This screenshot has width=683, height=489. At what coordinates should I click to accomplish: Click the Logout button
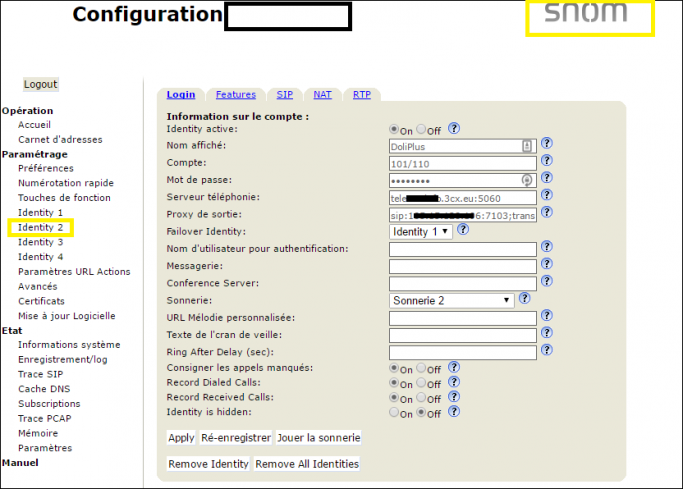click(x=41, y=84)
